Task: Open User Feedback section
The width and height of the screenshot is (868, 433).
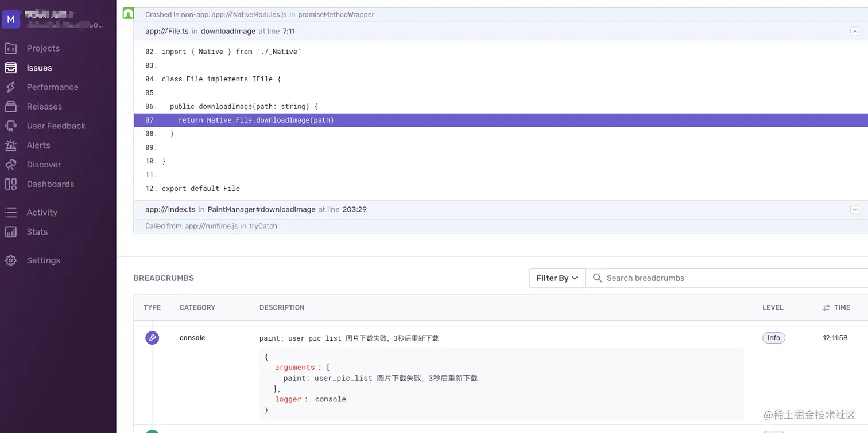Action: [56, 126]
